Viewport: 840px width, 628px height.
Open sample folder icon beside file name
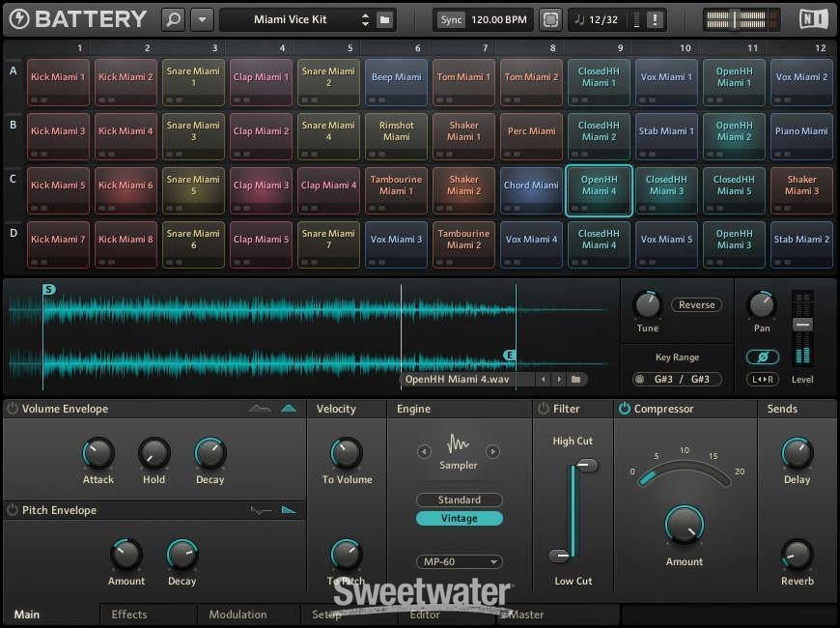pos(575,379)
